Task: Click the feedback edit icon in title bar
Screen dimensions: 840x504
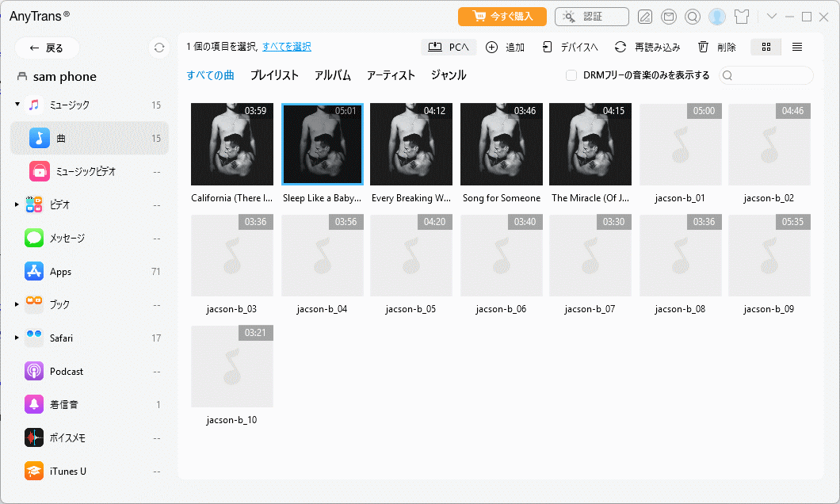Action: coord(645,17)
